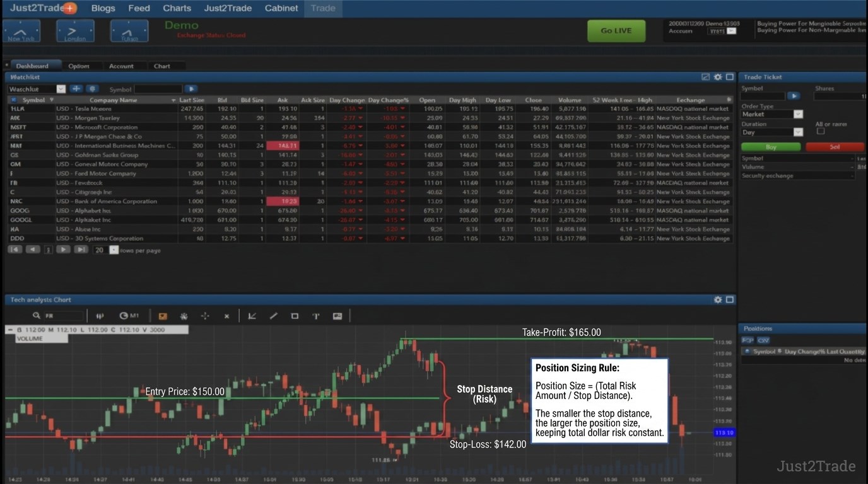Go to first page of watchlist rows

pyautogui.click(x=15, y=250)
